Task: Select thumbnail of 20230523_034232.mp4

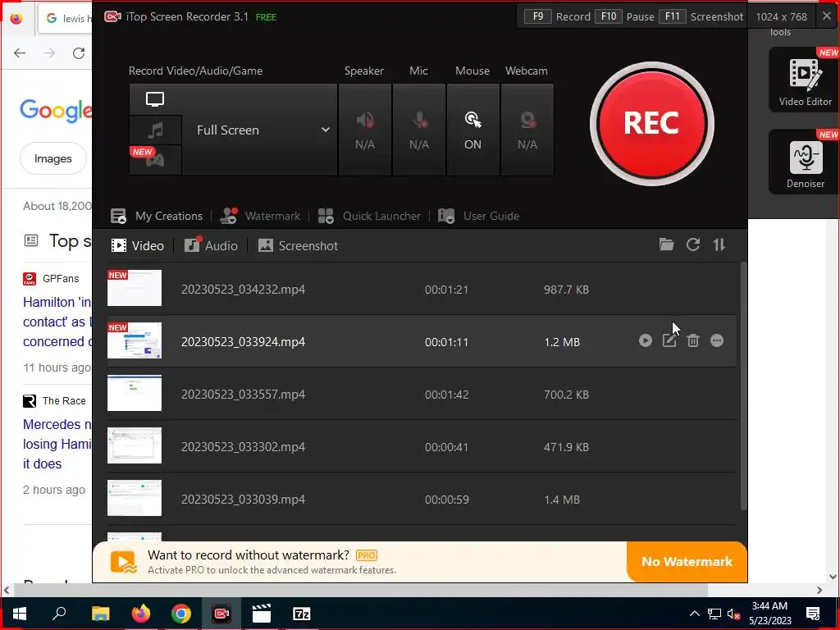Action: click(x=135, y=288)
